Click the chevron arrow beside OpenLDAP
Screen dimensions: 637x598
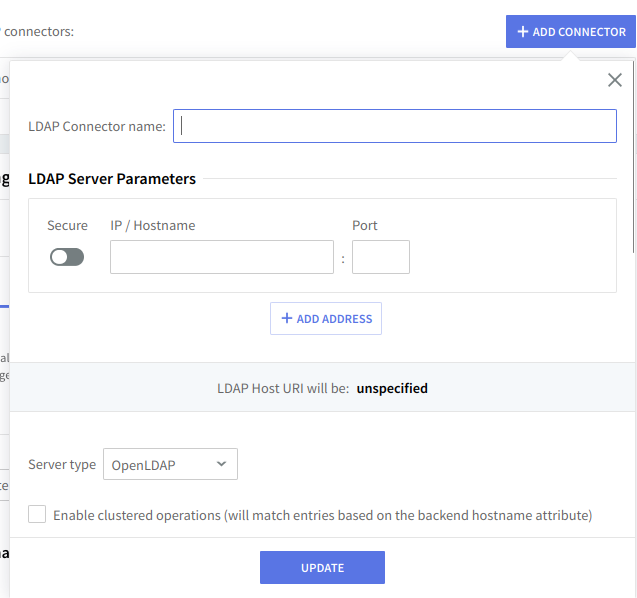coord(221,464)
